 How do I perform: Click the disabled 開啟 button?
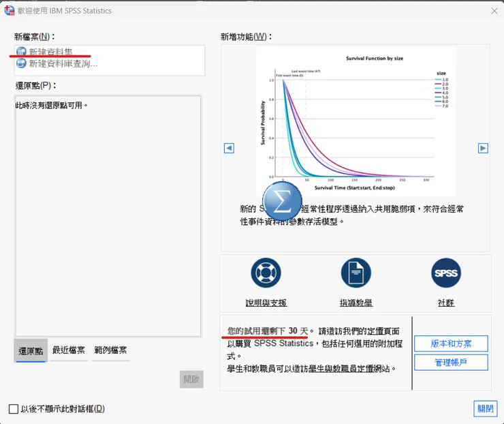click(191, 379)
